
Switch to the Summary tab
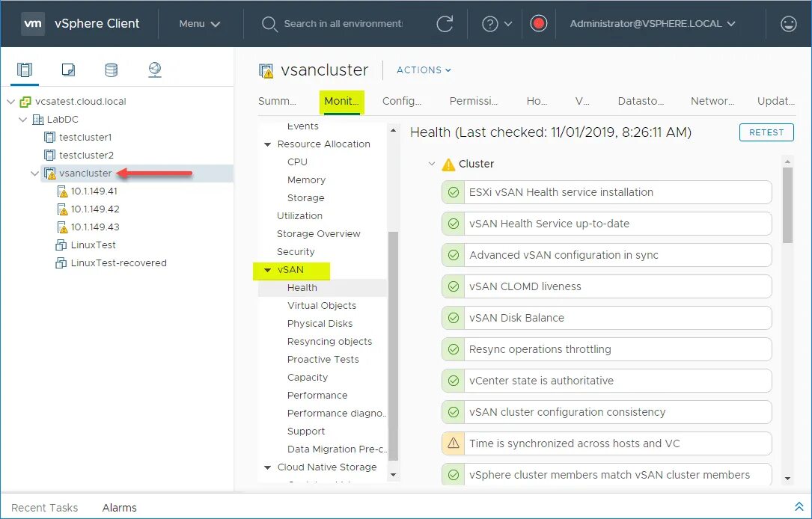click(279, 100)
